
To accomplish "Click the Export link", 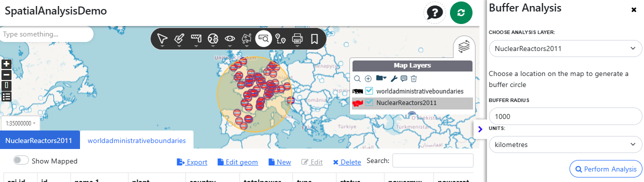I will coord(192,162).
